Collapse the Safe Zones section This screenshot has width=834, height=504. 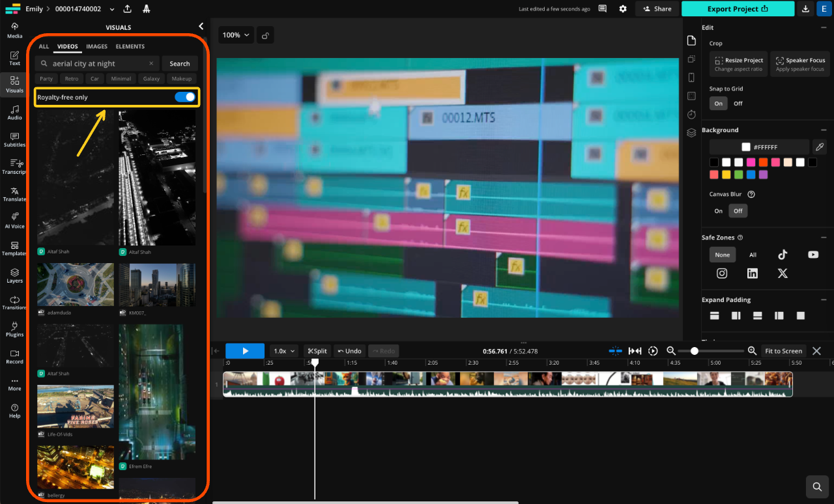point(824,238)
